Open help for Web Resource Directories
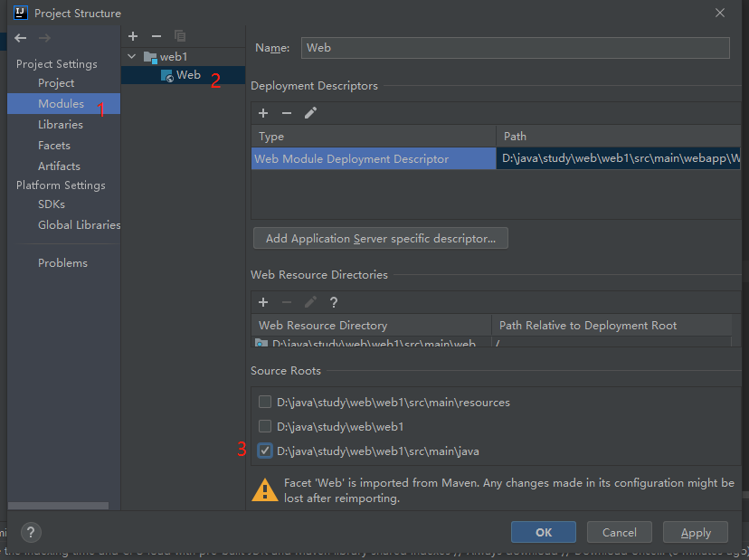This screenshot has height=560, width=749. 334,302
